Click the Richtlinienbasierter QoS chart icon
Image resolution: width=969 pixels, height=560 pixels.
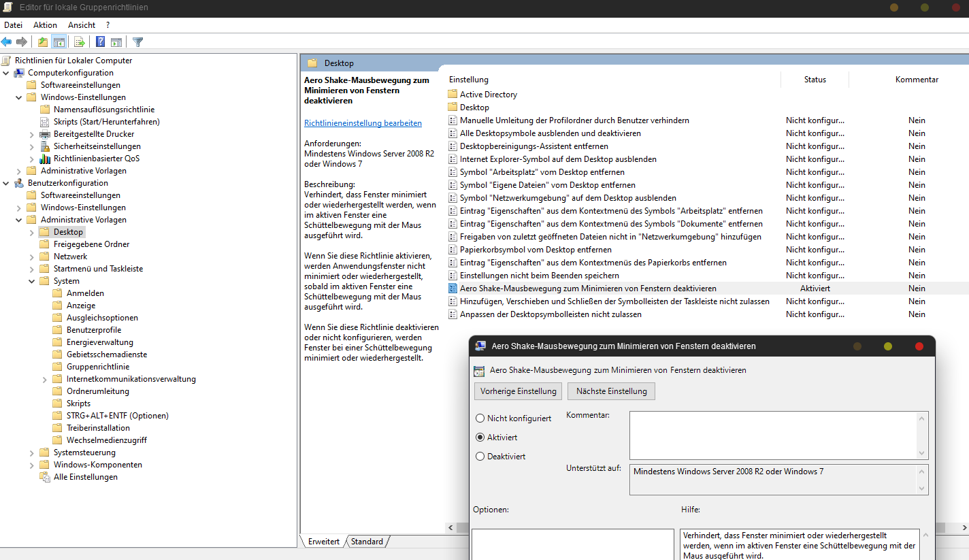(45, 159)
